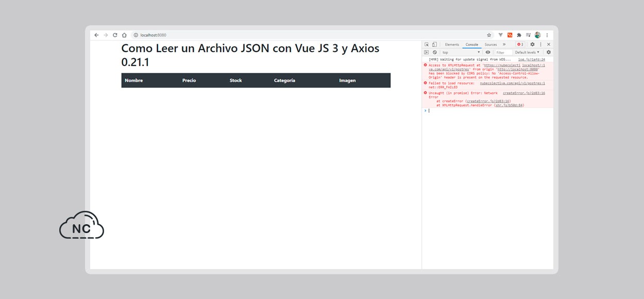Click the page heading about reading a JSON file

click(x=250, y=55)
